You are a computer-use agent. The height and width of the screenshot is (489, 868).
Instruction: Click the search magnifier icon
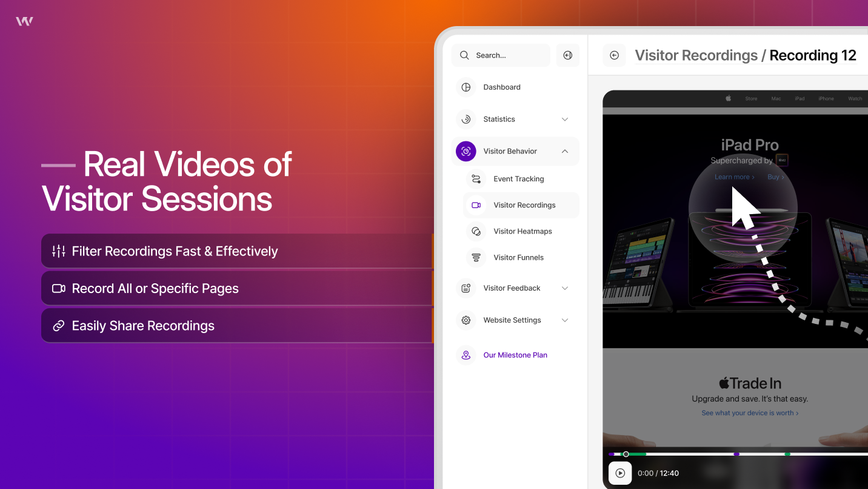[464, 55]
